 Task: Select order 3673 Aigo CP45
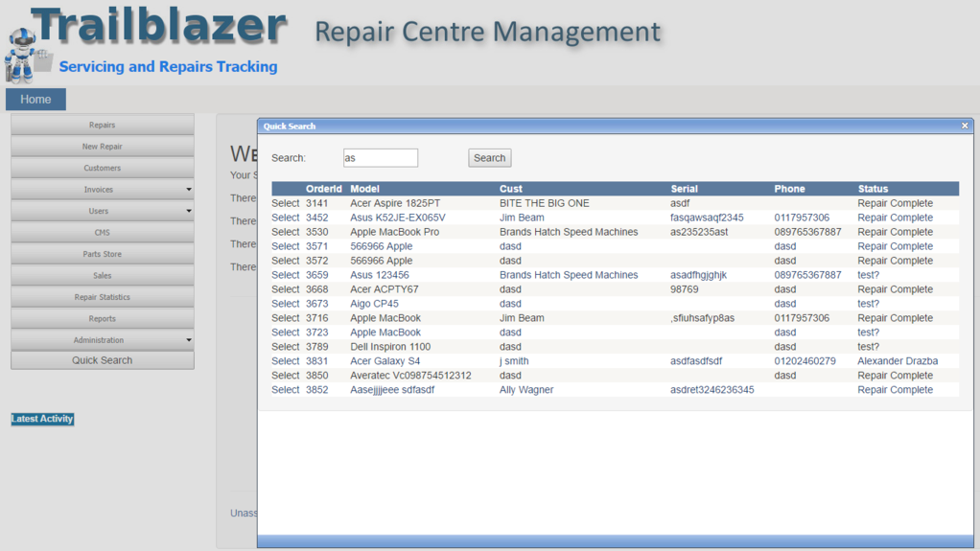click(x=286, y=304)
